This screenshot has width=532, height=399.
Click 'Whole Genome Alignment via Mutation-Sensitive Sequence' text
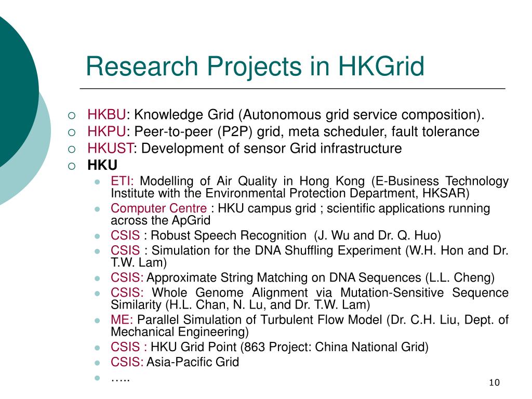[x=330, y=293]
